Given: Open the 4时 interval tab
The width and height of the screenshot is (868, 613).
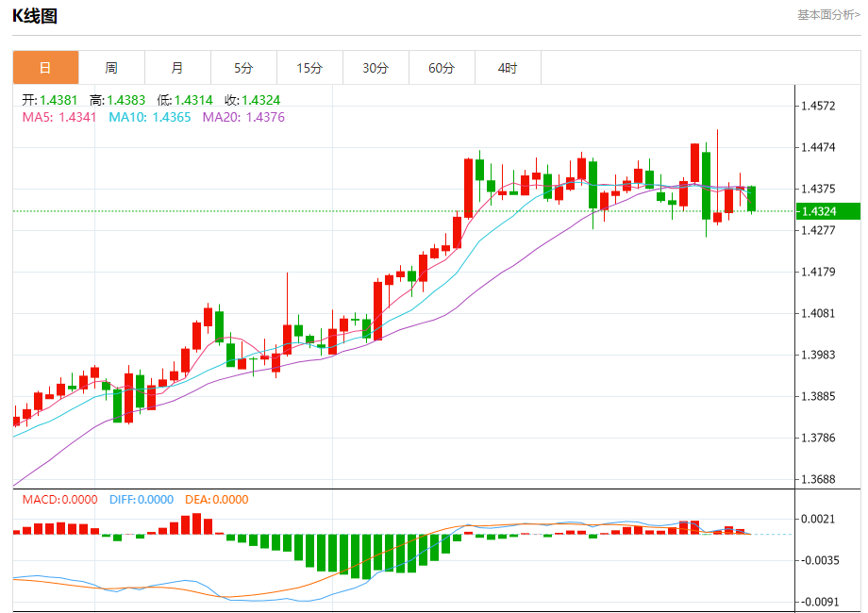Looking at the screenshot, I should click(508, 68).
